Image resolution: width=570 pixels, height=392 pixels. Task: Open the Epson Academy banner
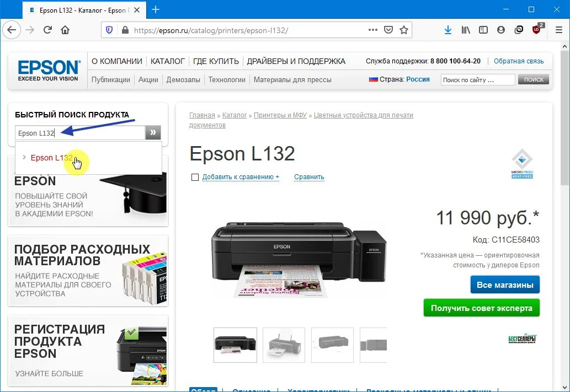88,200
